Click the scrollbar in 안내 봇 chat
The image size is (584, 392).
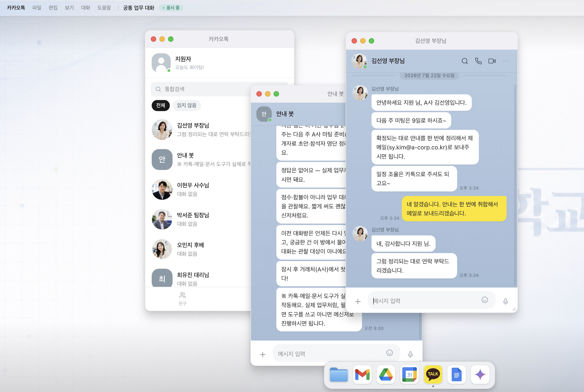point(420,326)
